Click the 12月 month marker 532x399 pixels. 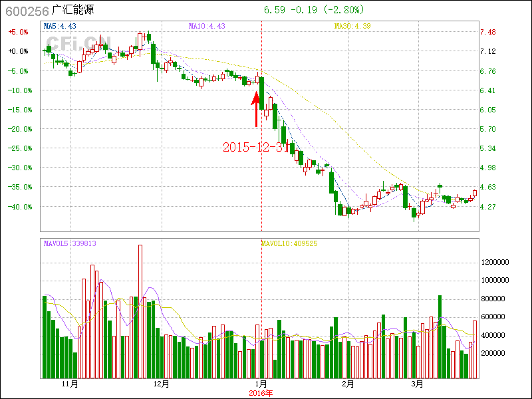coord(161,384)
